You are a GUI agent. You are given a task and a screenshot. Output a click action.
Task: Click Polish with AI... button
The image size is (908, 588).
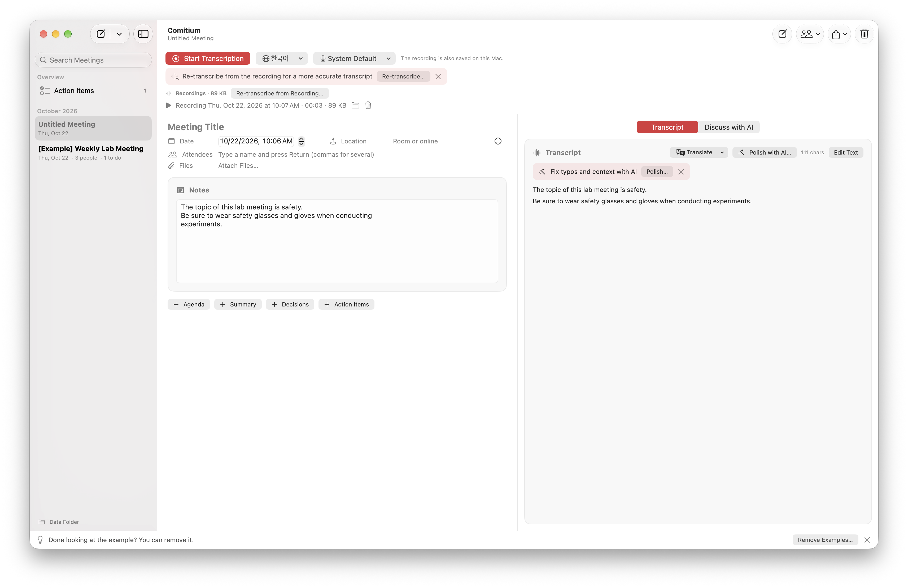[765, 152]
